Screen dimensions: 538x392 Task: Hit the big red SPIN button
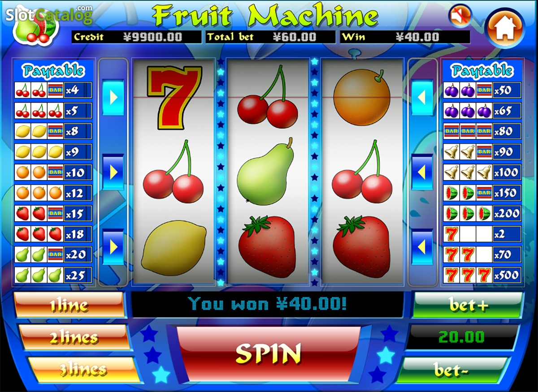269,354
